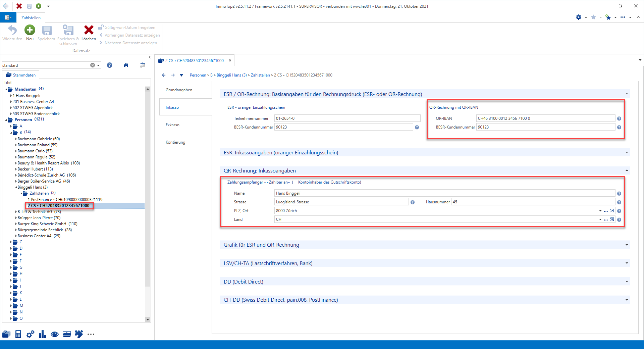Collapse the ESR / QR-Rechnung Basisangaben section

tap(627, 94)
